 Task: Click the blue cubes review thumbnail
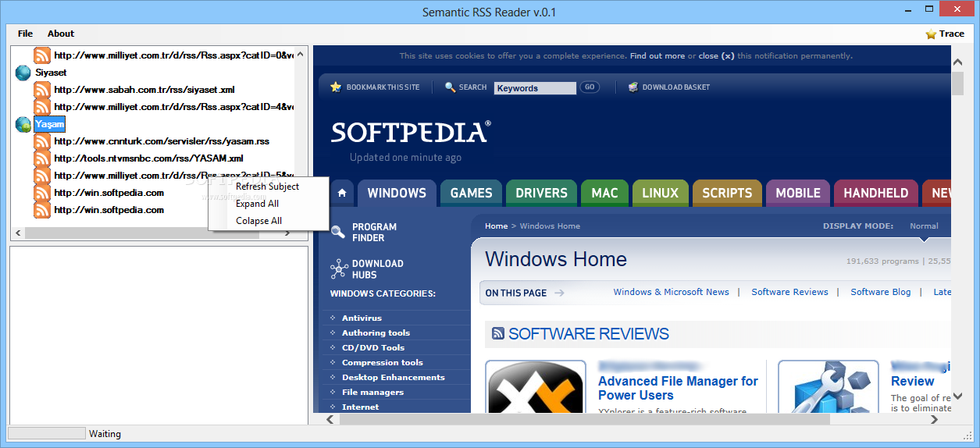coord(829,386)
